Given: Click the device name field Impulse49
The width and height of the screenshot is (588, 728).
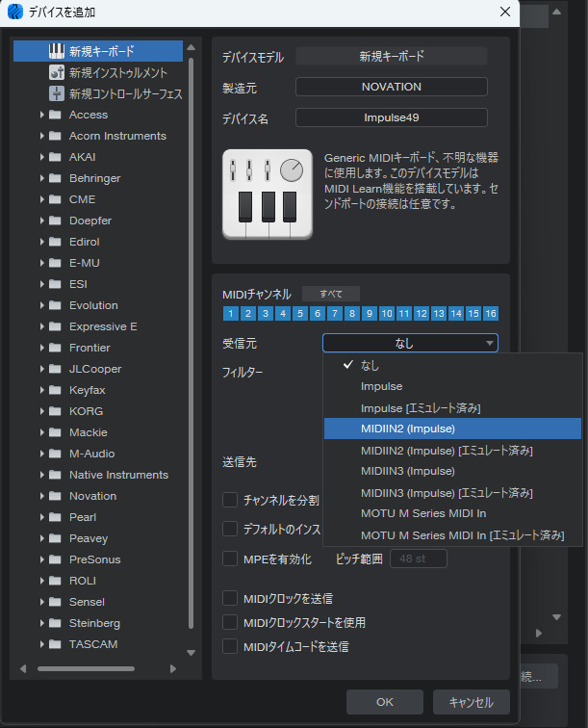Looking at the screenshot, I should click(391, 117).
